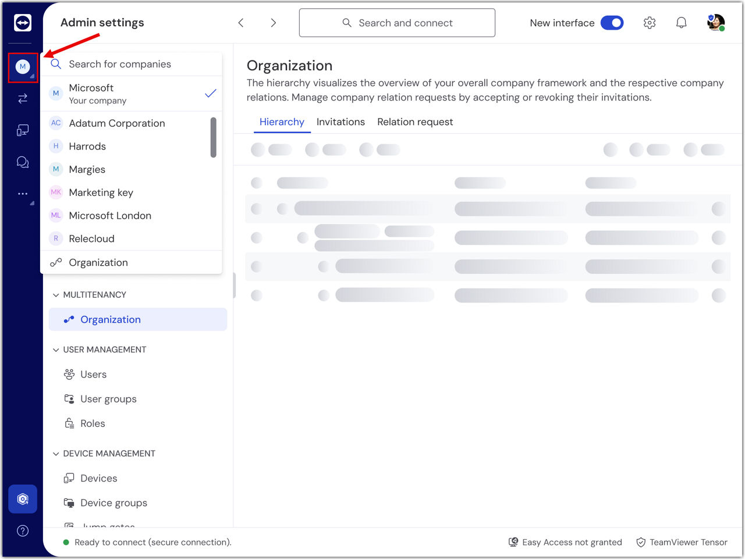Open the Admin settings hexagon icon
Image resolution: width=745 pixels, height=560 pixels.
click(23, 499)
